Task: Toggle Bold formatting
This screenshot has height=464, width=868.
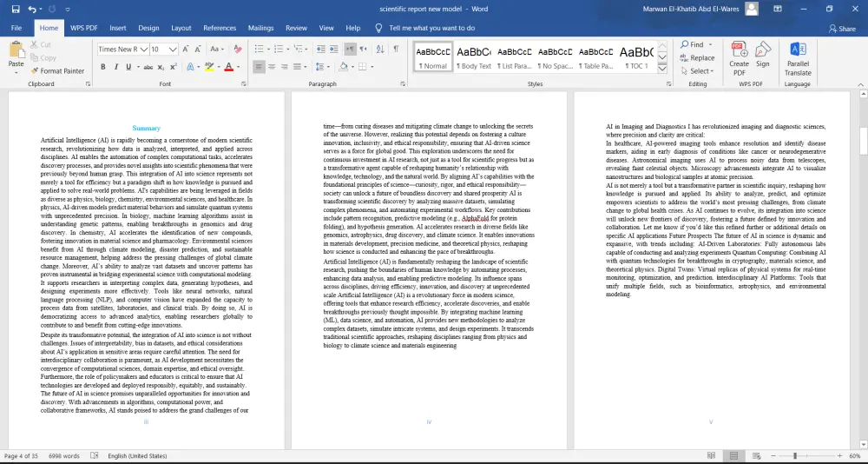Action: click(103, 67)
